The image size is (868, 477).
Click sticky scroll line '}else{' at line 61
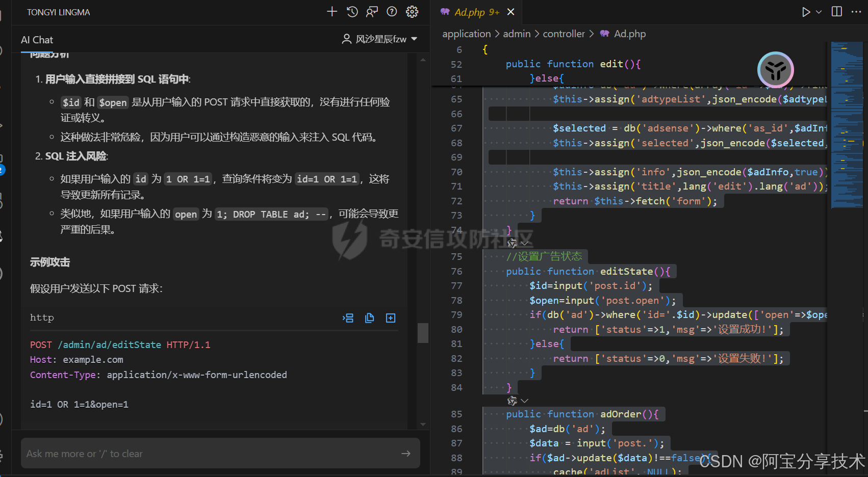click(x=547, y=78)
